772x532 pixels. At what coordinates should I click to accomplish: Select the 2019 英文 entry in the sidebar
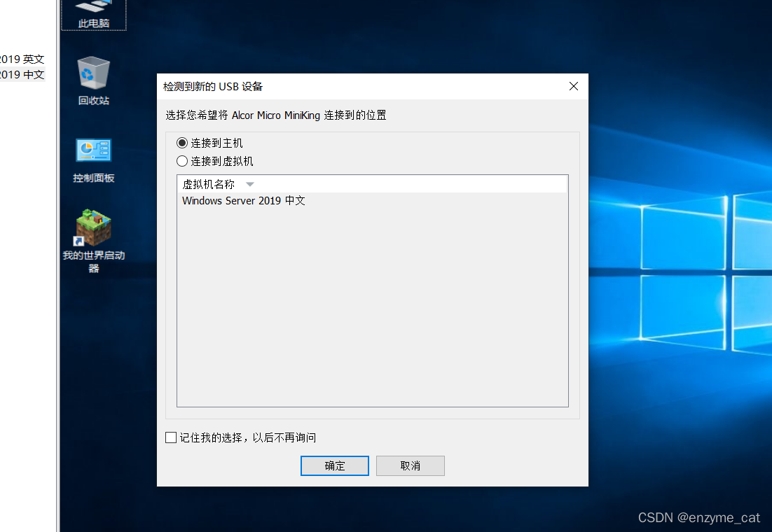[22, 59]
